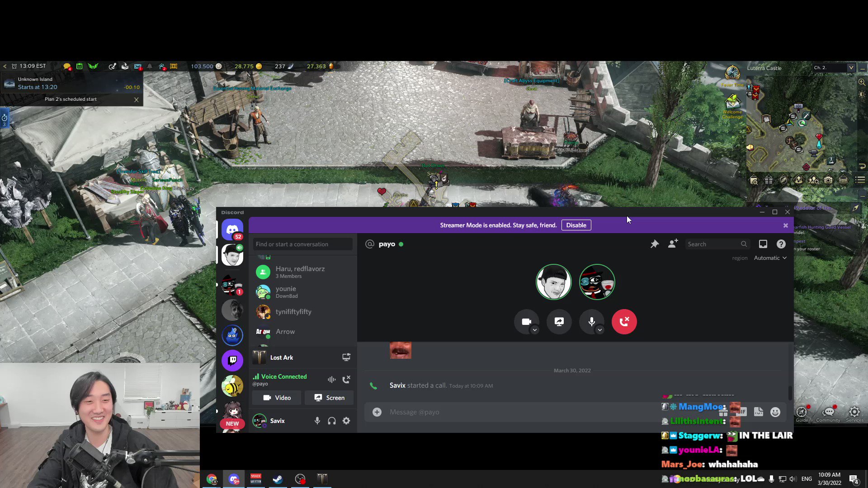Image resolution: width=868 pixels, height=488 pixels.
Task: Attach a file with plus button
Action: coord(377,412)
